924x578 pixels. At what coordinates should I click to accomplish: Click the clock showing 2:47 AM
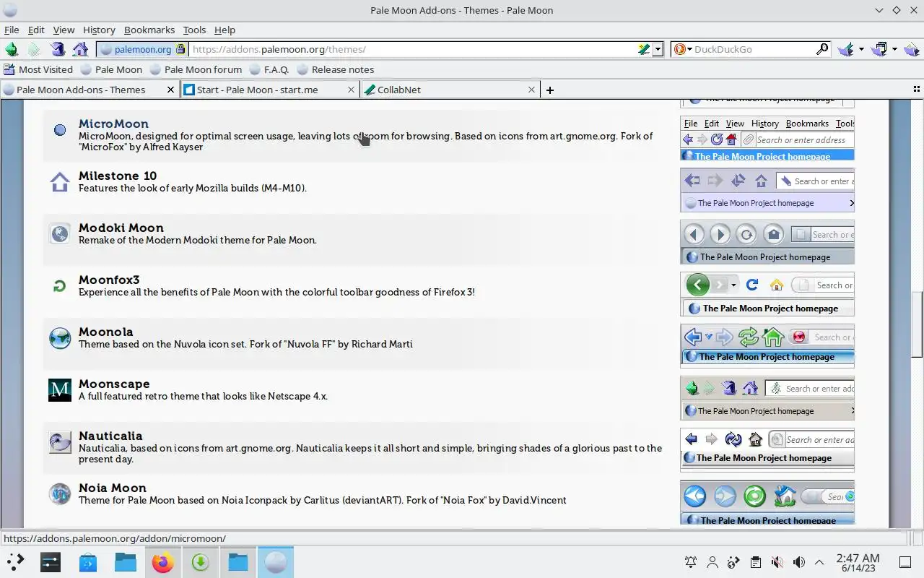tap(858, 562)
